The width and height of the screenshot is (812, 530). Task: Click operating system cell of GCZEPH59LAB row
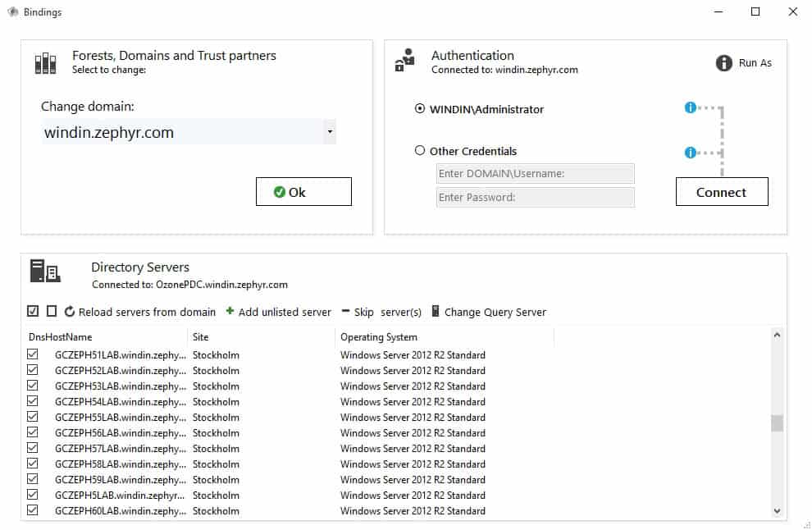(x=413, y=479)
